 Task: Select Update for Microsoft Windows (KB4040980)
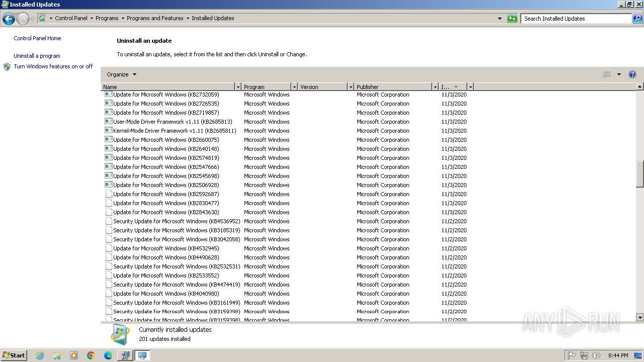[x=166, y=294]
